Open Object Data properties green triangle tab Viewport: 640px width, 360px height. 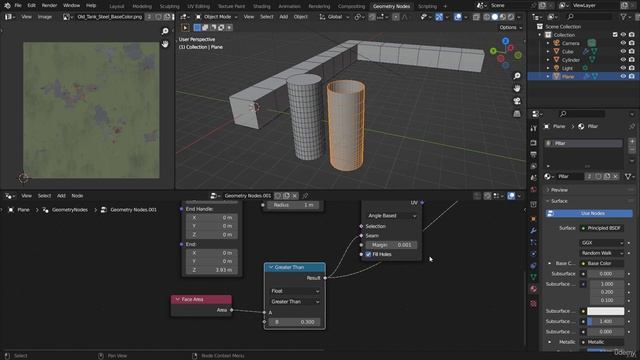pyautogui.click(x=533, y=277)
